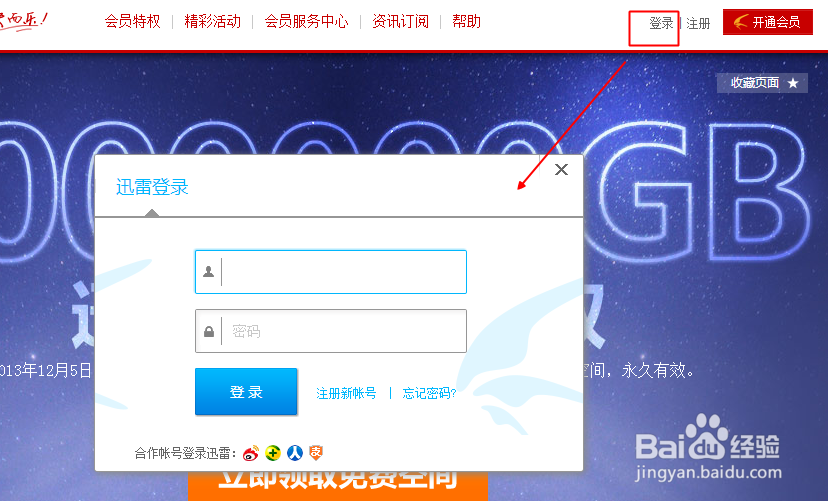Go to 会员服务中心
828x501 pixels.
pyautogui.click(x=306, y=22)
